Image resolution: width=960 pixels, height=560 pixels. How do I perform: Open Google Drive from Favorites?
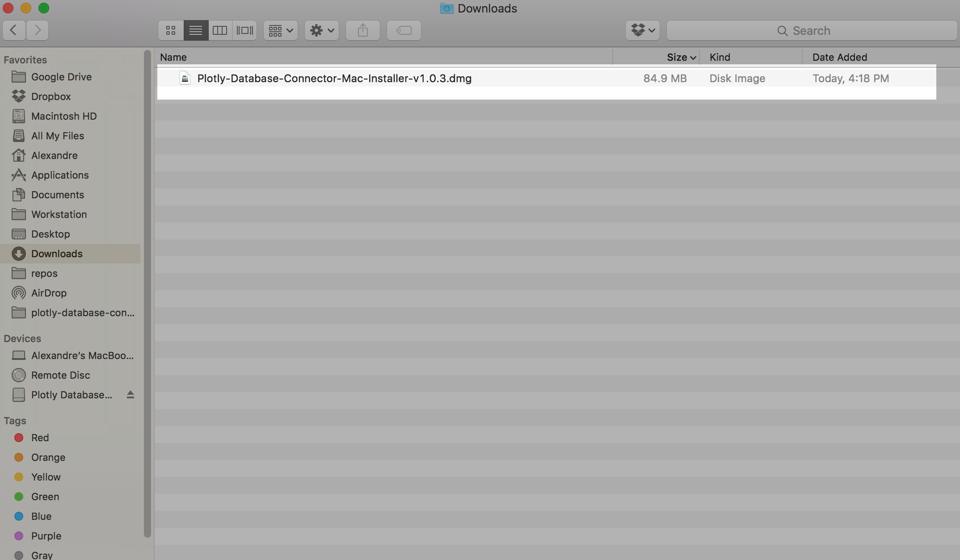pyautogui.click(x=62, y=76)
